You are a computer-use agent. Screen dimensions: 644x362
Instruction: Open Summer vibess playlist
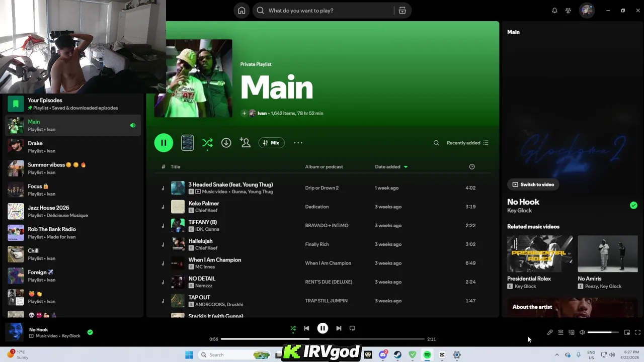(72, 168)
